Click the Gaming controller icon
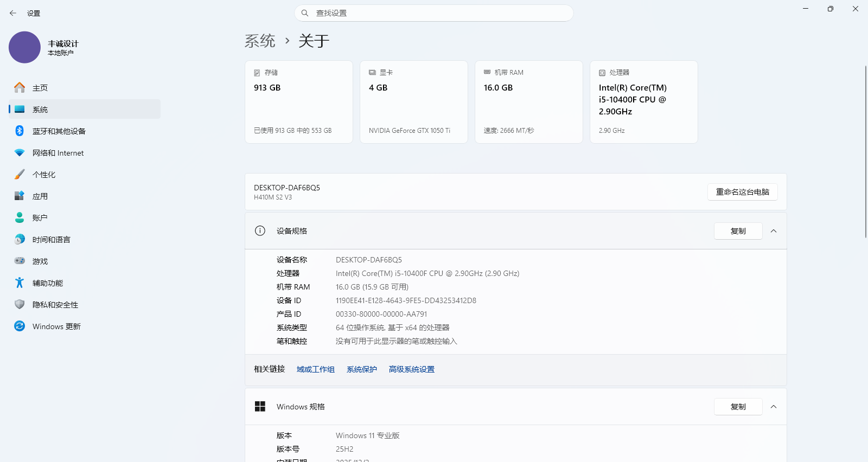The height and width of the screenshot is (462, 868). 20,261
